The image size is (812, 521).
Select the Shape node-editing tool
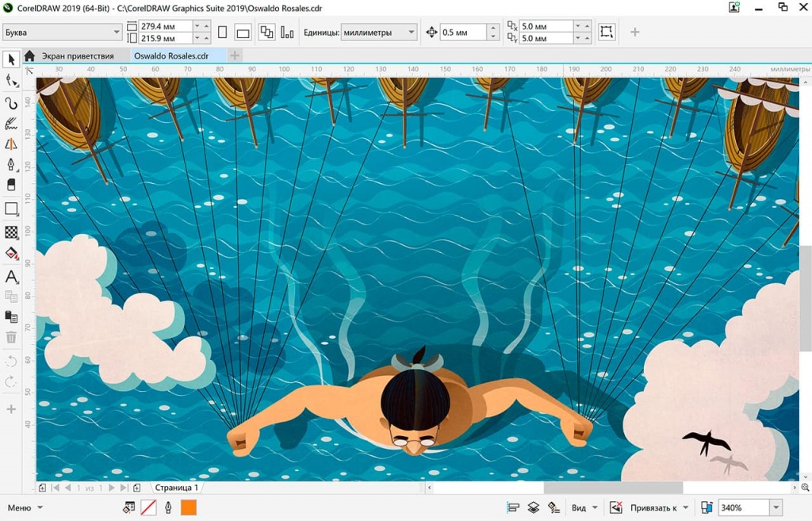tap(11, 80)
